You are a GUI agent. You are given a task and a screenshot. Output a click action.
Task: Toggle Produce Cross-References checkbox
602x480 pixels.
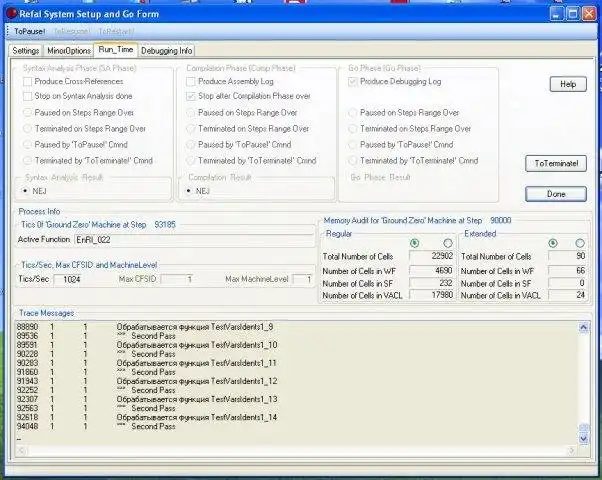[x=27, y=81]
